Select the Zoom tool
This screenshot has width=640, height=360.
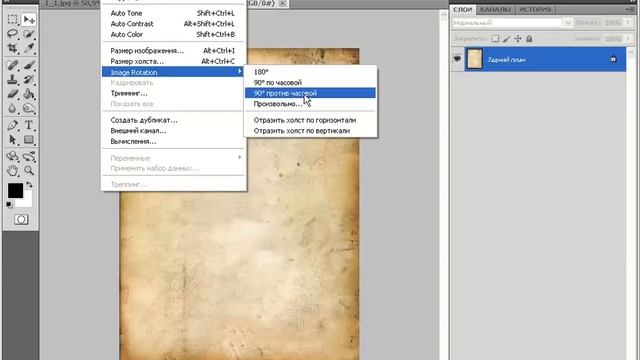[29, 171]
